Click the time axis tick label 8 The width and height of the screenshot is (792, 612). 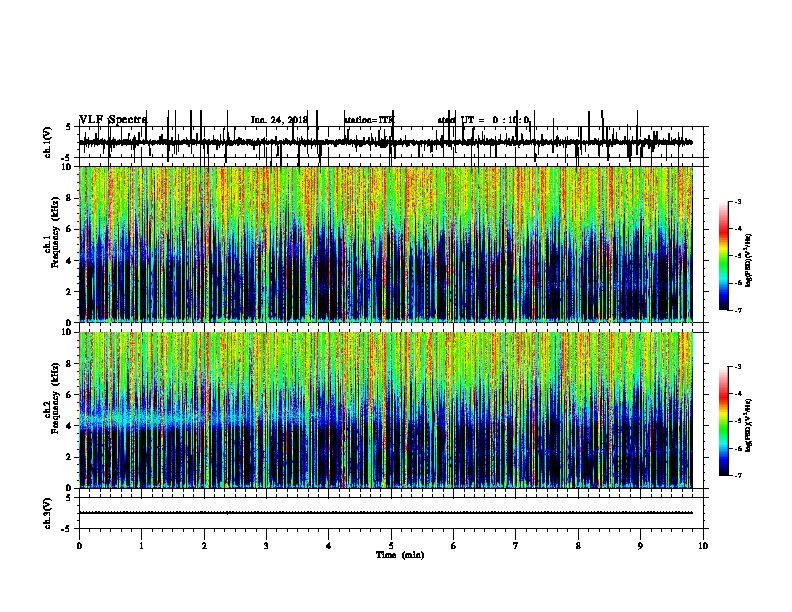(578, 545)
